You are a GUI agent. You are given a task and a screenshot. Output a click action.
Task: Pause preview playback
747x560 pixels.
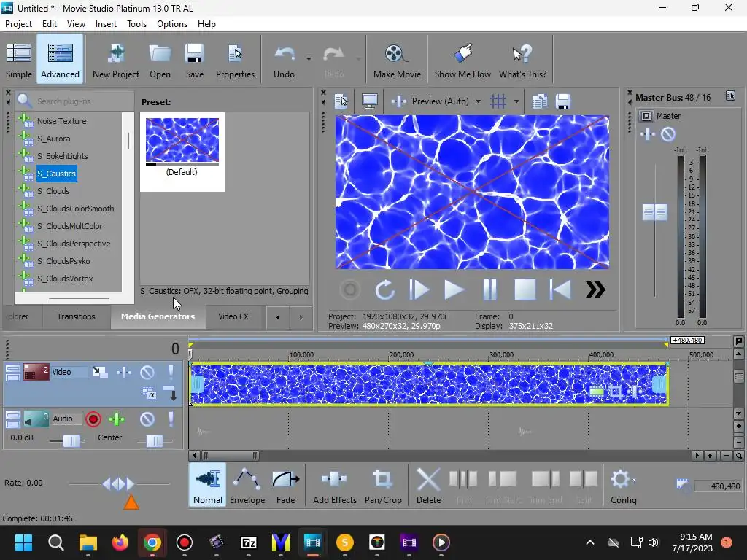point(489,289)
